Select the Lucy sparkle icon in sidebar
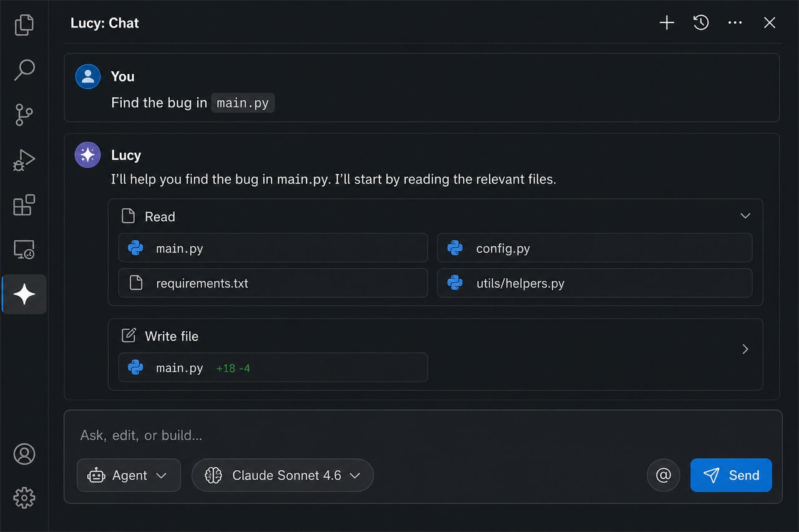 24,294
